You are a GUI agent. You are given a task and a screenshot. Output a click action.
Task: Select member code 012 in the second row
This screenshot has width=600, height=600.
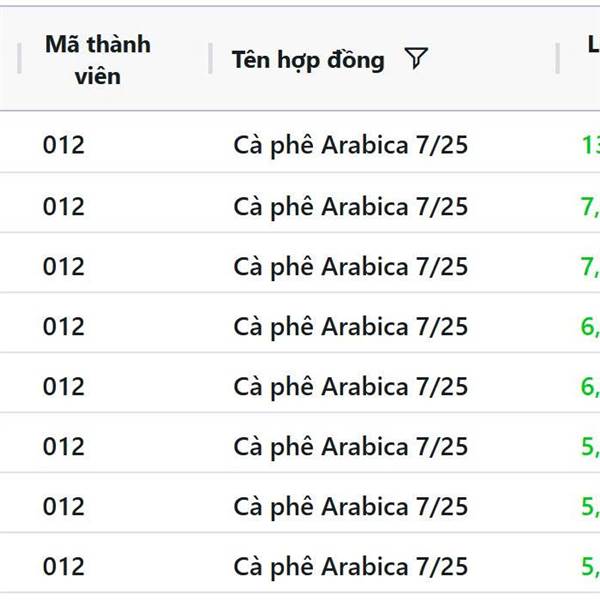click(64, 207)
